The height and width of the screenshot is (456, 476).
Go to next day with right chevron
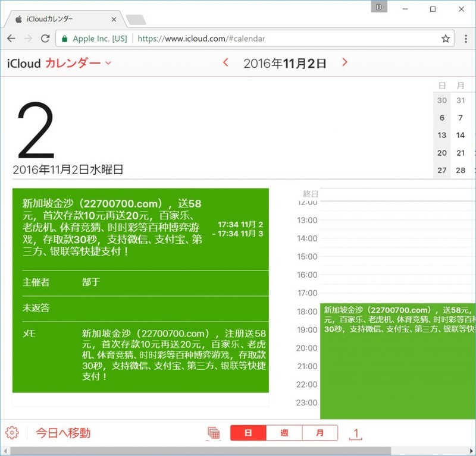coord(345,62)
